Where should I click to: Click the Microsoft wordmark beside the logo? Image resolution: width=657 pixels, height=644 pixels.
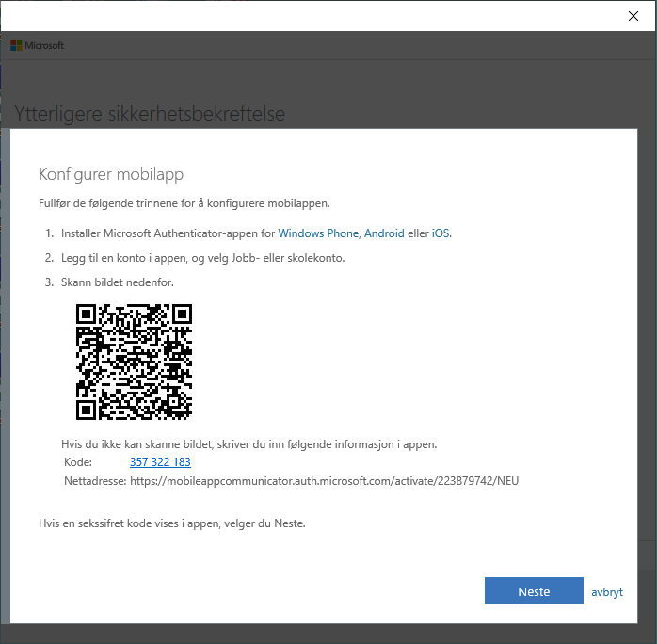44,45
